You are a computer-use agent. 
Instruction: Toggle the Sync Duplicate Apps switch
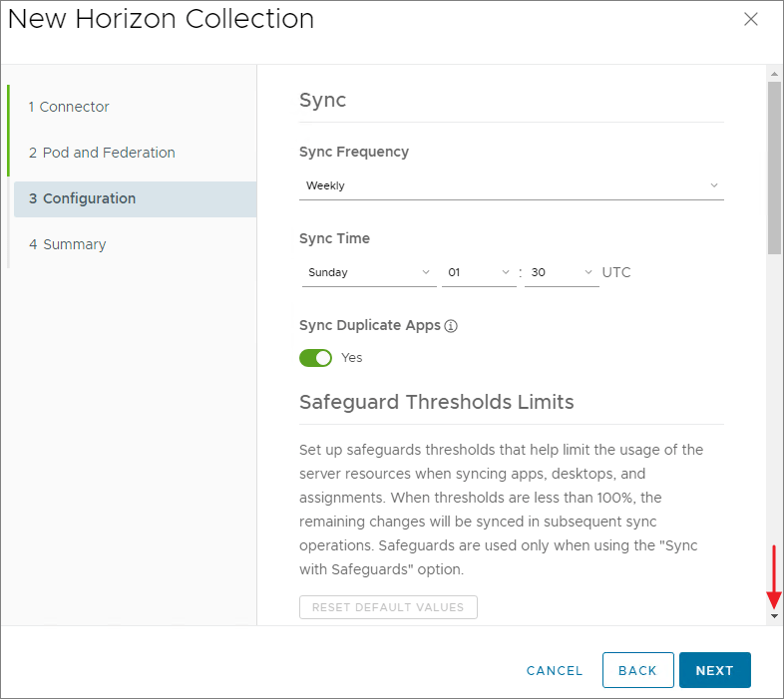click(x=315, y=358)
